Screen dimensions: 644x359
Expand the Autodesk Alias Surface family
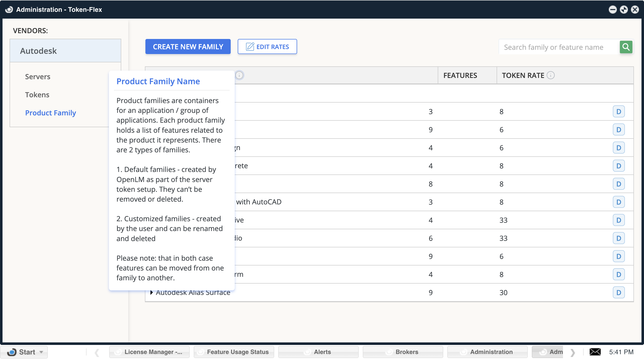pyautogui.click(x=152, y=292)
